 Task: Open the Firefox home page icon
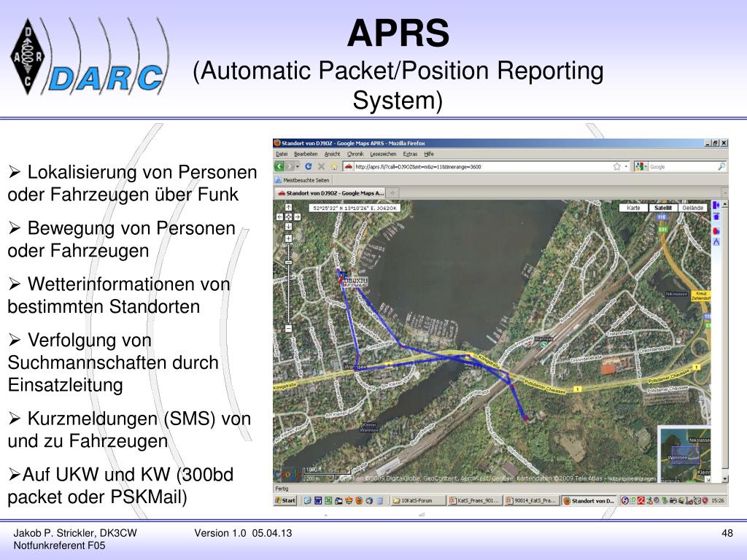[x=334, y=166]
